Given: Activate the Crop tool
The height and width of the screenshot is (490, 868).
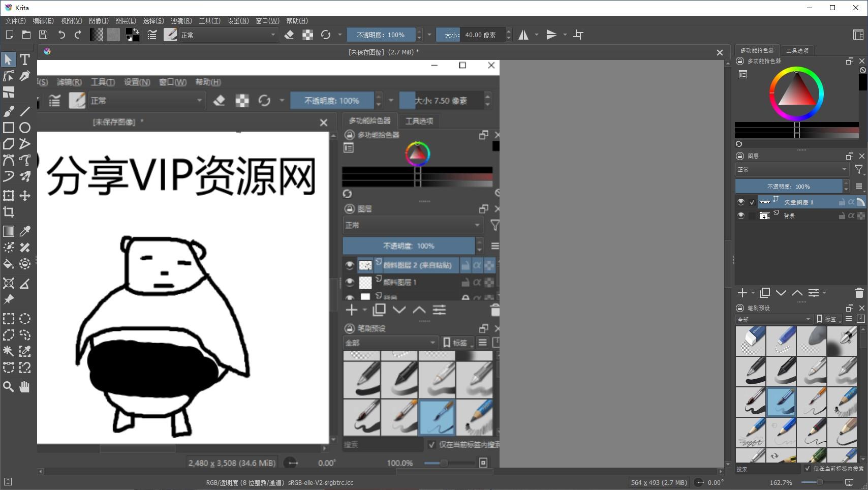Looking at the screenshot, I should pos(8,212).
